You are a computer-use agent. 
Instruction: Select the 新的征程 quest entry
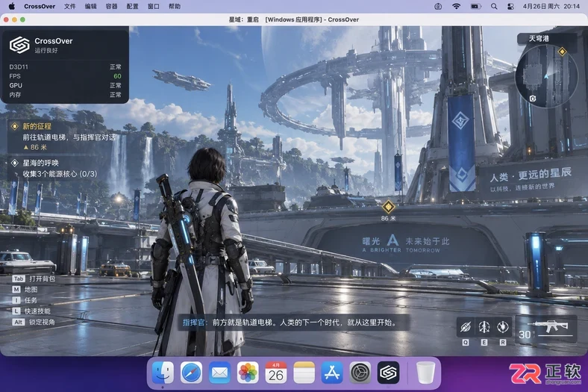(x=63, y=137)
